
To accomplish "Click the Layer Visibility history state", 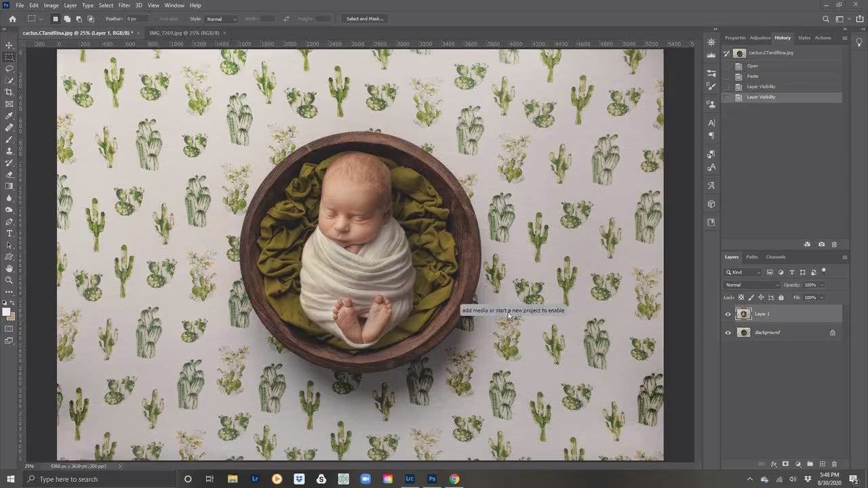I will pos(761,97).
